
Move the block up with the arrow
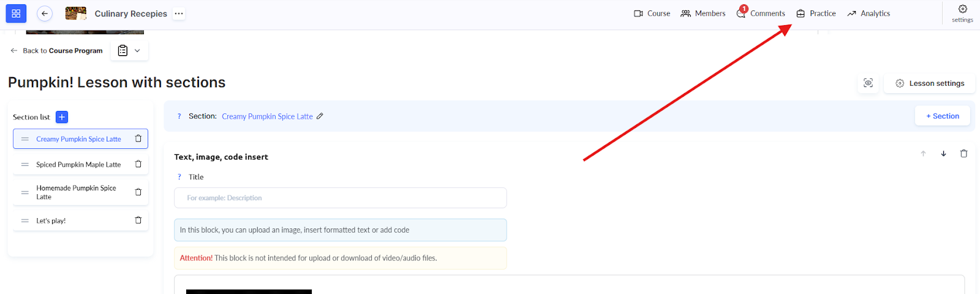923,154
